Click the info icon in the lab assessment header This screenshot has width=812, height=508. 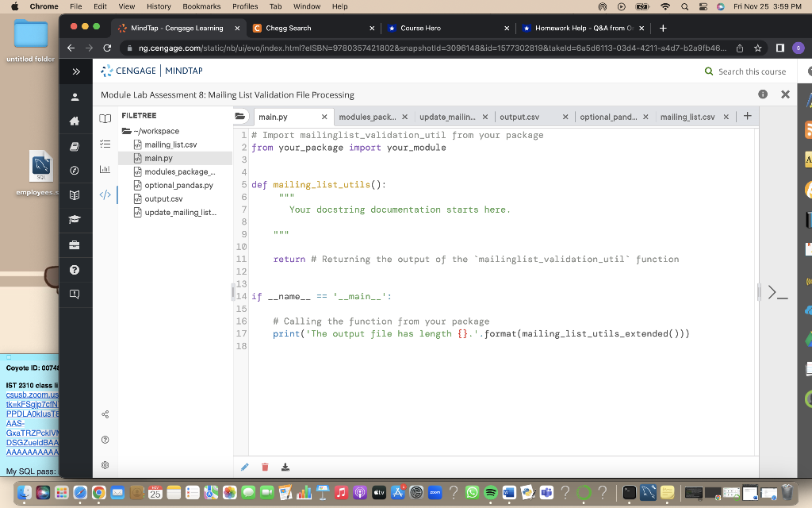[x=762, y=94]
